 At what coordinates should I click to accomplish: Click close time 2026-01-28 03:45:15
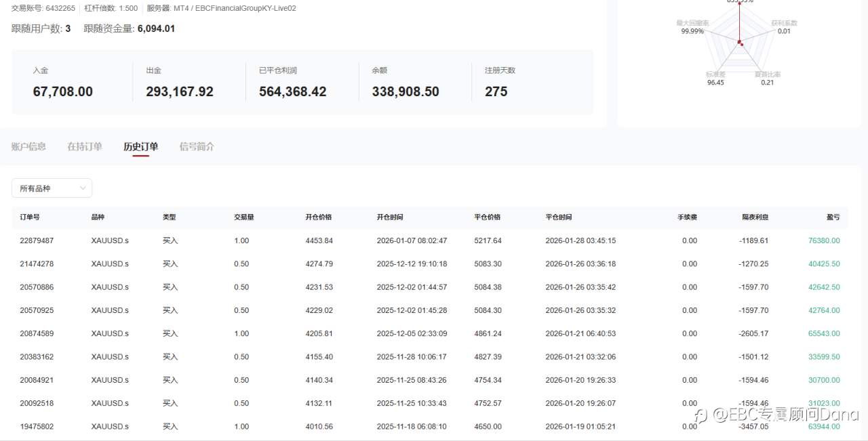click(580, 240)
